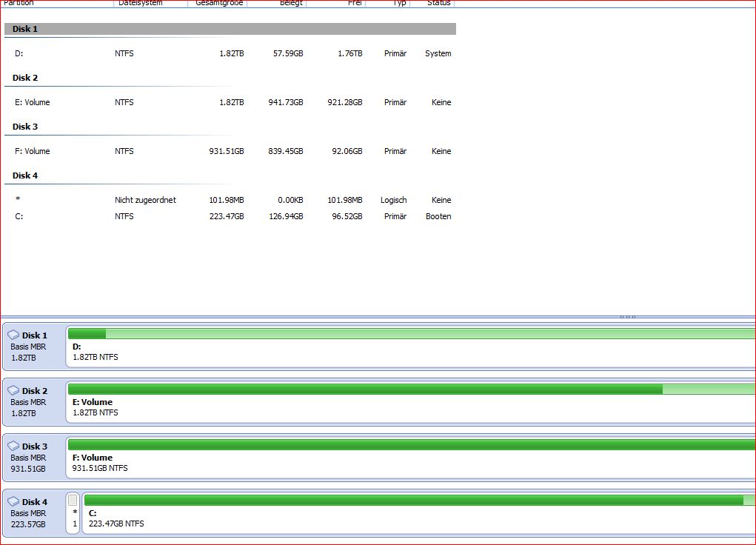Click the 839.45GB used value for F:
Screen dimensions: 756x545
click(285, 151)
